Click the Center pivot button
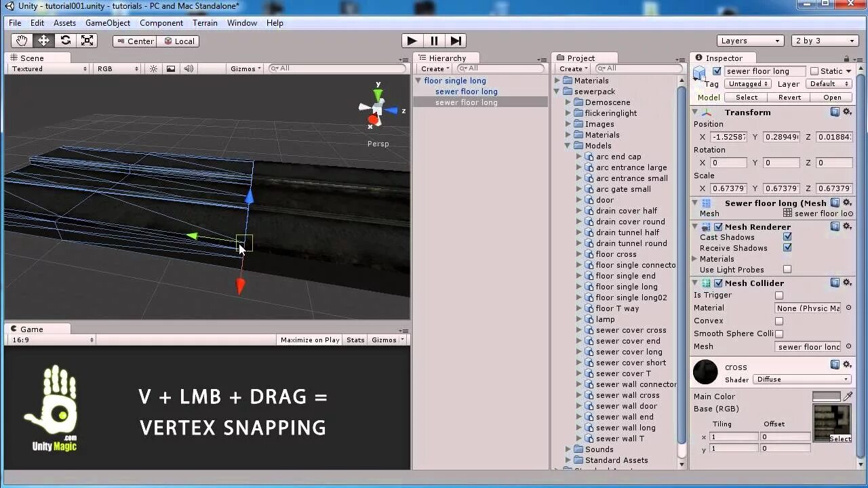Viewport: 868px width, 488px height. click(x=135, y=41)
